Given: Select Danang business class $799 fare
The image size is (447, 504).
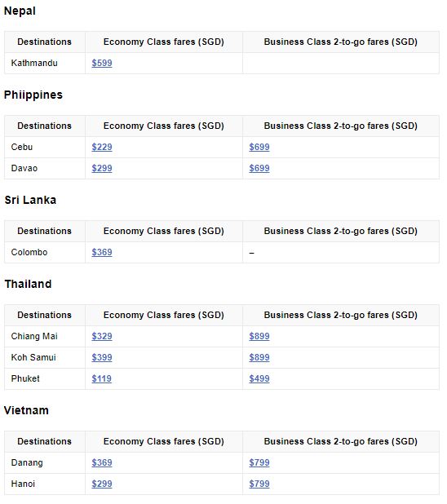Looking at the screenshot, I should click(x=259, y=463).
